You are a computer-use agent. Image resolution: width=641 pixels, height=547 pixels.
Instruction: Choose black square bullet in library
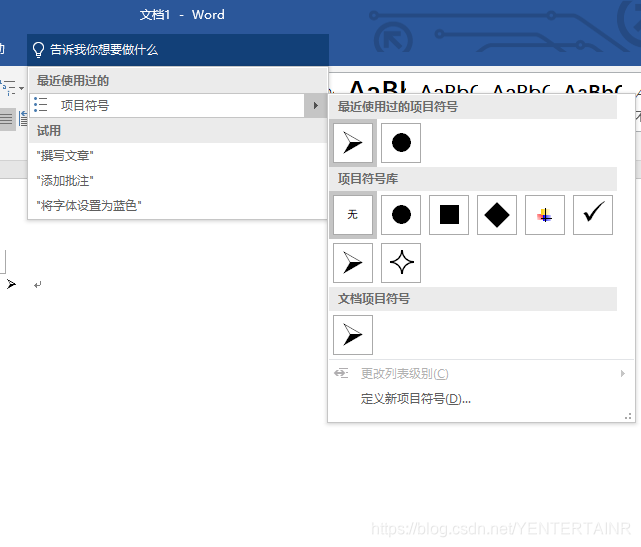pyautogui.click(x=449, y=215)
